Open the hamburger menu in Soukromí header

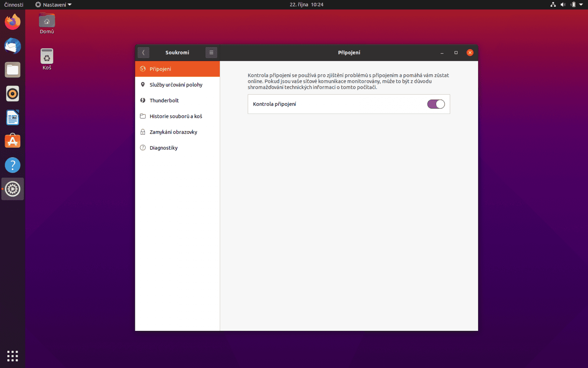(211, 52)
